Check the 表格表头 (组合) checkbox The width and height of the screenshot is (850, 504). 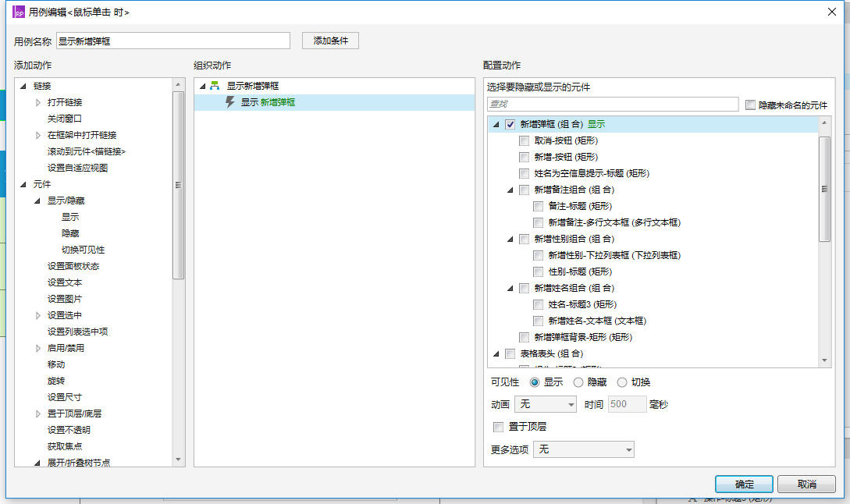tap(510, 353)
